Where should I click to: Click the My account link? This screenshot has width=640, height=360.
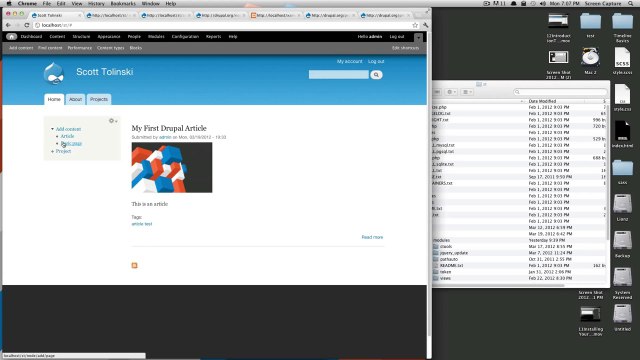[x=349, y=62]
